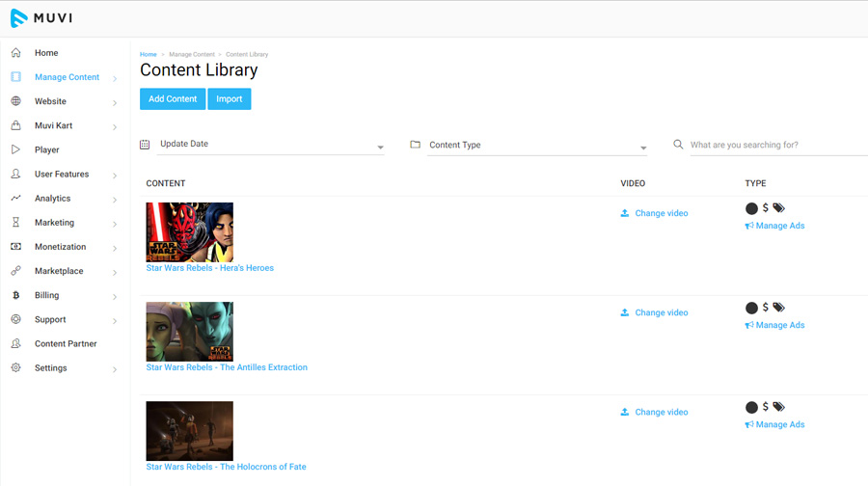Expand the Muvi Kart submenu chevron
This screenshot has width=868, height=486.
click(115, 127)
